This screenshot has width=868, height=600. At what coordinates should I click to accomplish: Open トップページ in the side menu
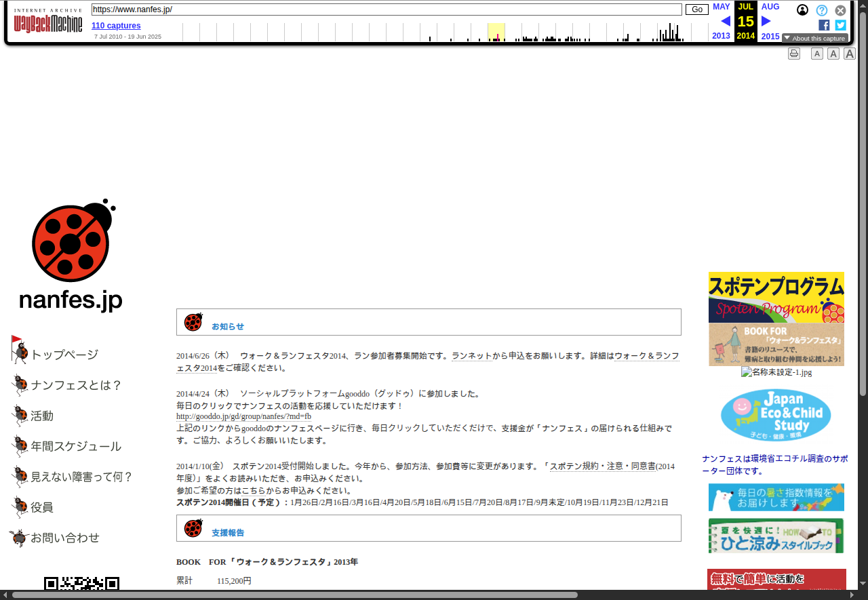(64, 355)
